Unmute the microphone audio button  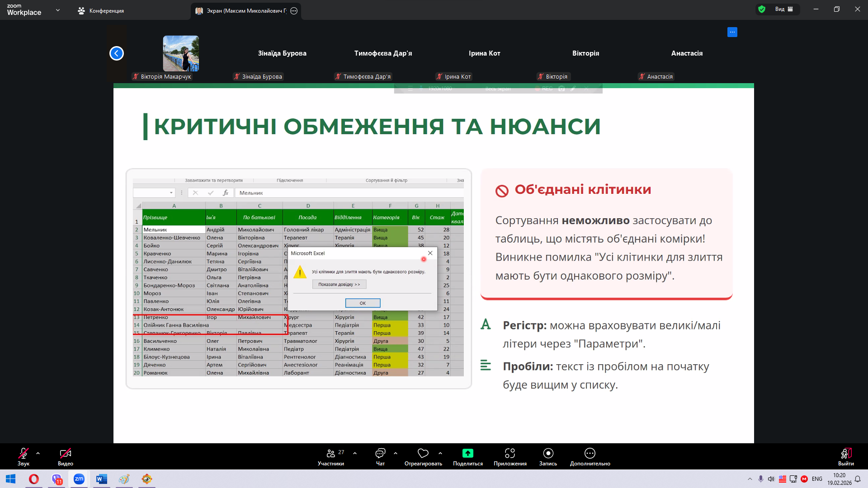[24, 453]
